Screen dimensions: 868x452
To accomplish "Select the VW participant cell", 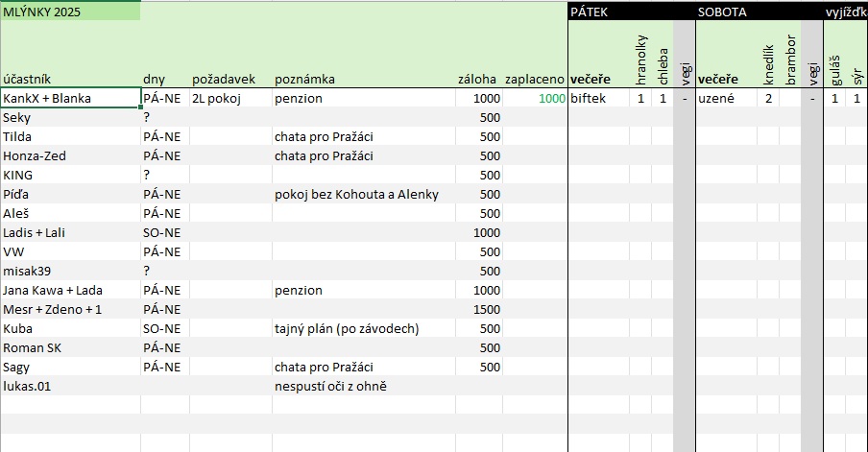I will (x=70, y=251).
